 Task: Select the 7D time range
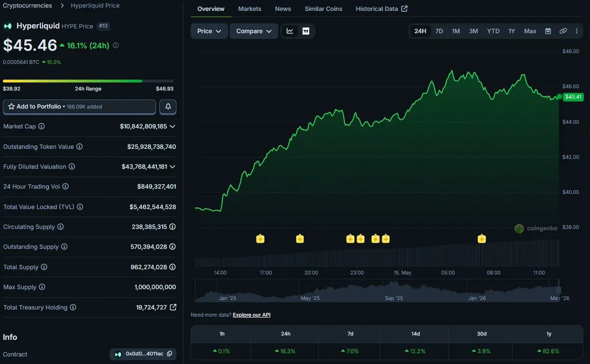point(439,31)
